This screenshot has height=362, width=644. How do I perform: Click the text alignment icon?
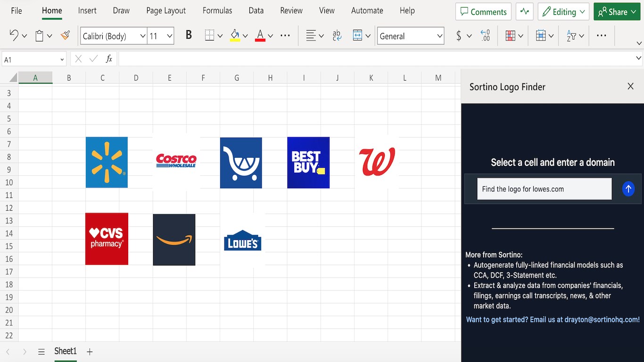pyautogui.click(x=311, y=36)
